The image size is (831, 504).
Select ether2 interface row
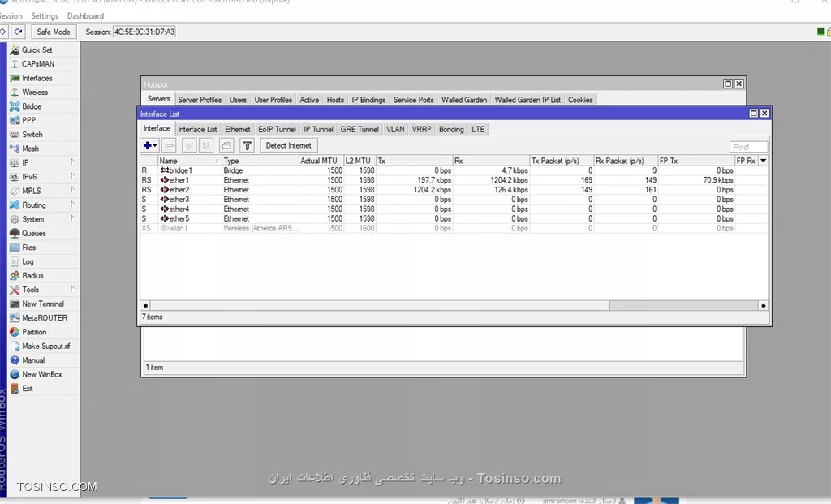(x=454, y=190)
